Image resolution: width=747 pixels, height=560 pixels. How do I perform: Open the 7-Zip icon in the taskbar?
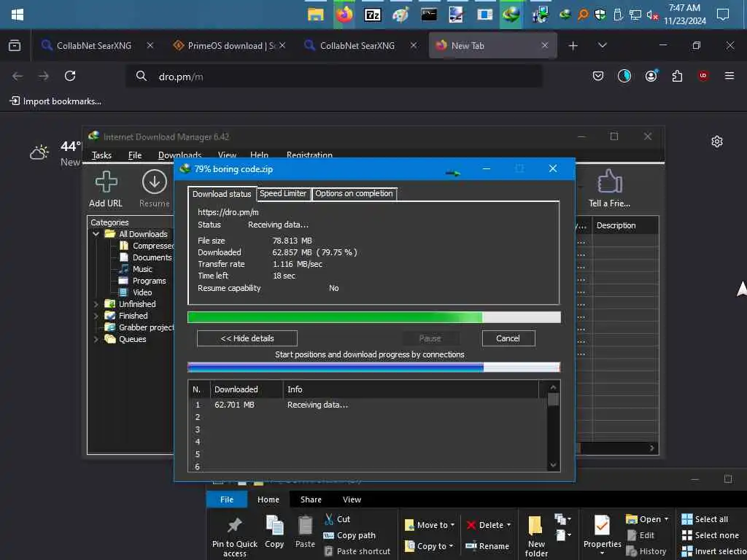tap(372, 15)
